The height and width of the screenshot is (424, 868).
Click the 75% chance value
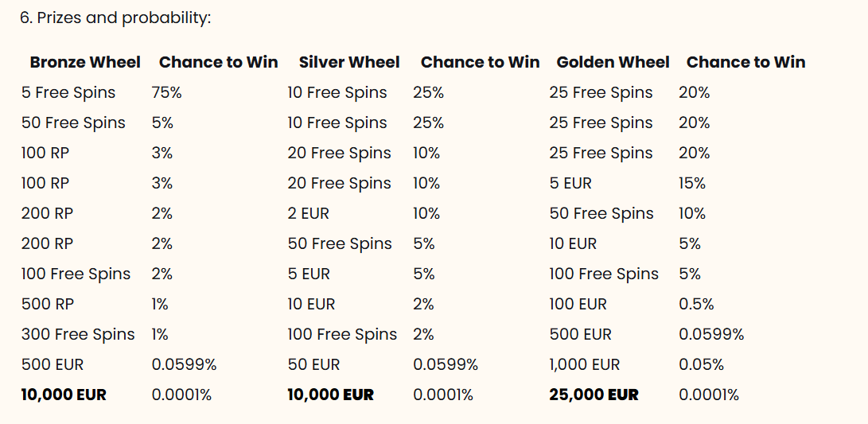pos(166,92)
